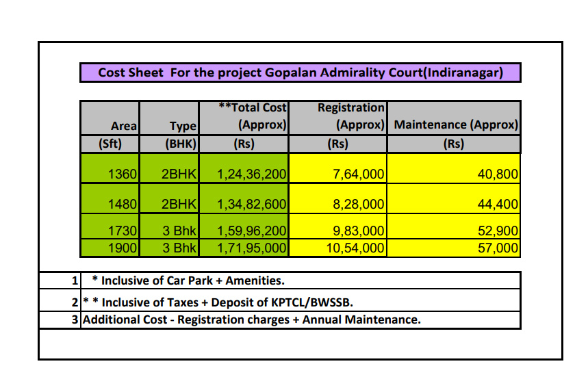
Task: Click the (BHK) unit cell
Action: [169, 144]
